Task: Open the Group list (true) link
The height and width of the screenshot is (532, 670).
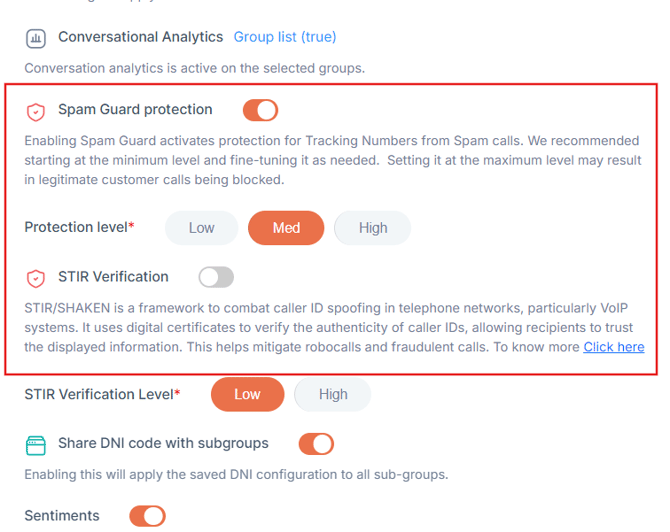Action: point(285,37)
